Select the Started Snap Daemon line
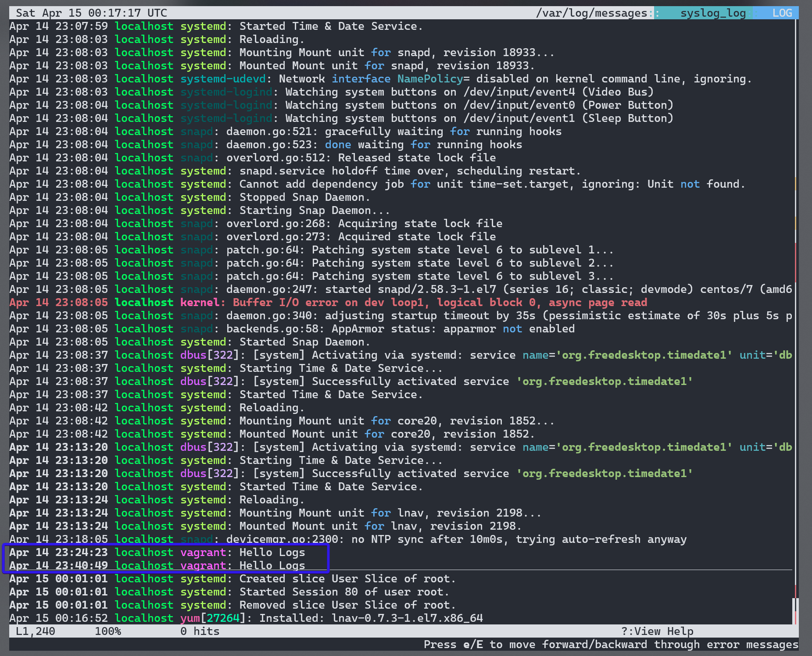This screenshot has width=812, height=656. (190, 342)
